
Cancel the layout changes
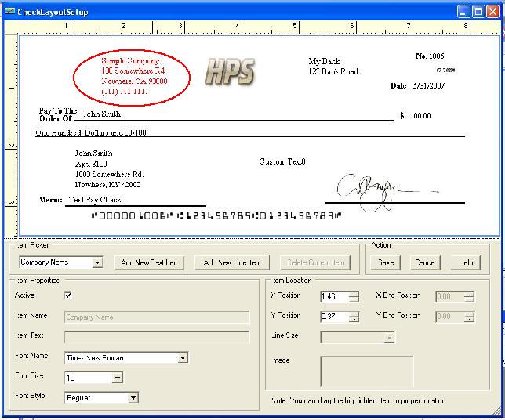(424, 262)
